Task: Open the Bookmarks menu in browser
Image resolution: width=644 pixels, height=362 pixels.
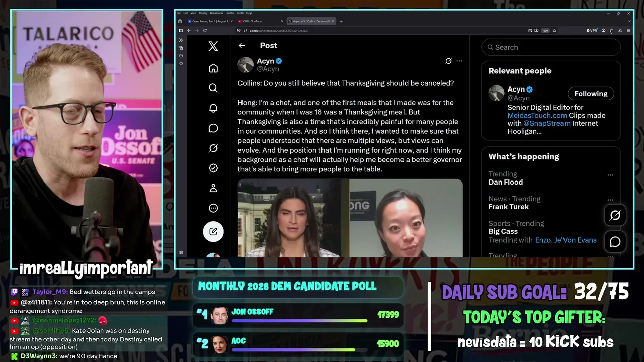Action: [217, 13]
